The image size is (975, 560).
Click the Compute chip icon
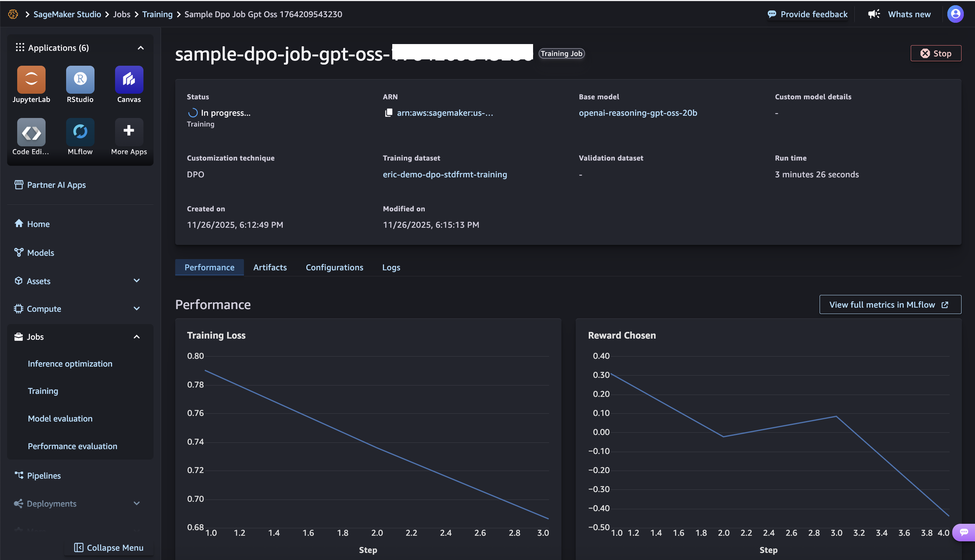[x=18, y=308]
